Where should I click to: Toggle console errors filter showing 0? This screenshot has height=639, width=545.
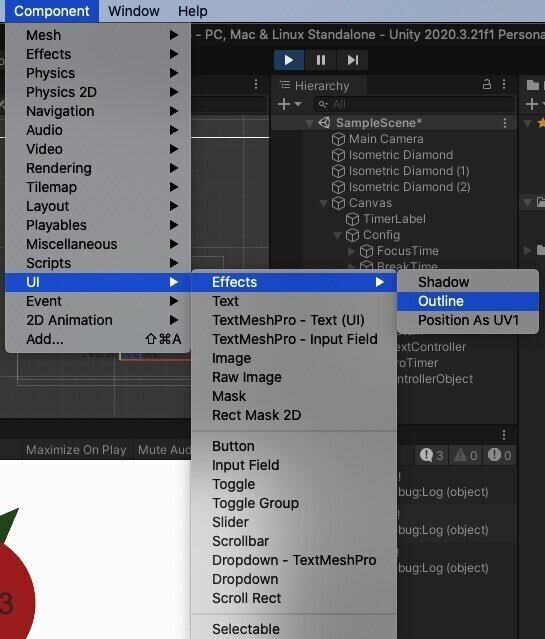(x=500, y=455)
